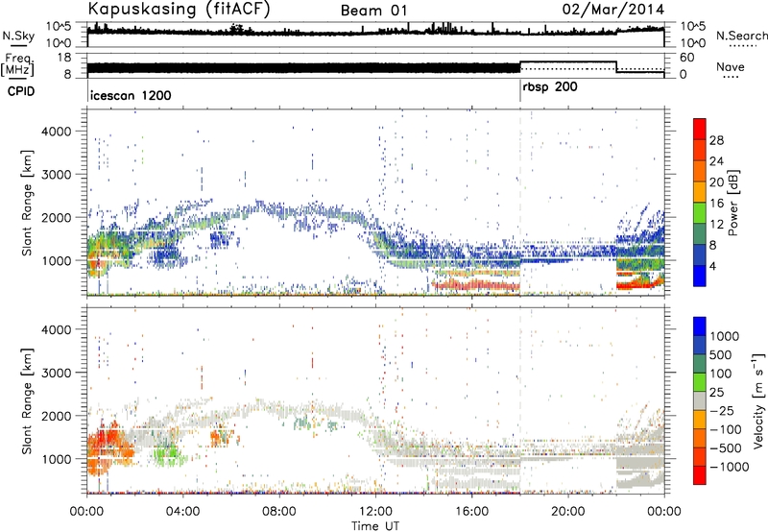Click the icescan 1200 CPID label
This screenshot has width=768, height=532.
pos(131,95)
